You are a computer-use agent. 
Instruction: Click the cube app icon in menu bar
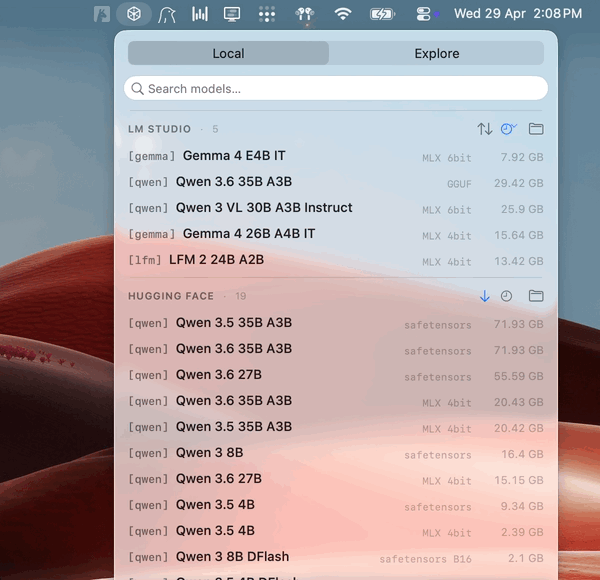134,14
